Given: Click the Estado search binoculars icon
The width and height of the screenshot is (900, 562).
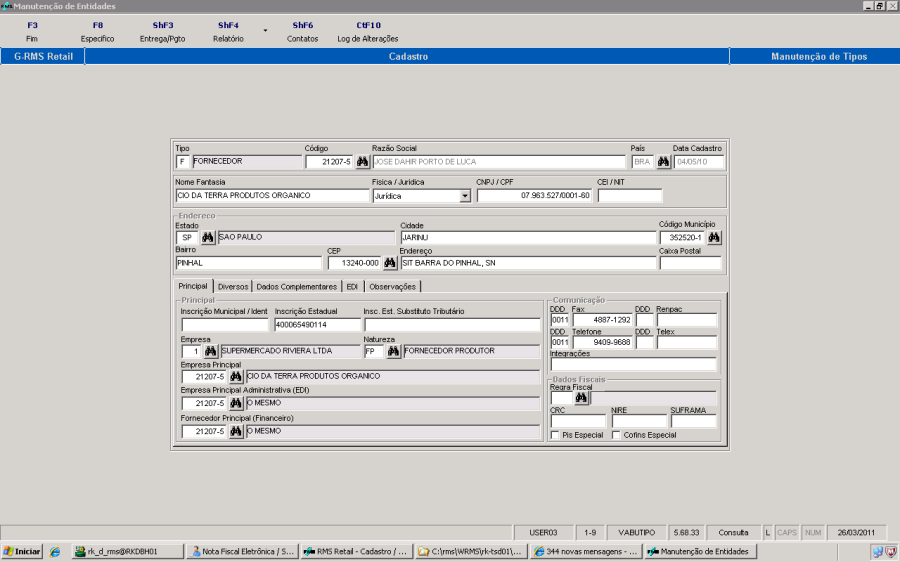Looking at the screenshot, I should (x=208, y=238).
